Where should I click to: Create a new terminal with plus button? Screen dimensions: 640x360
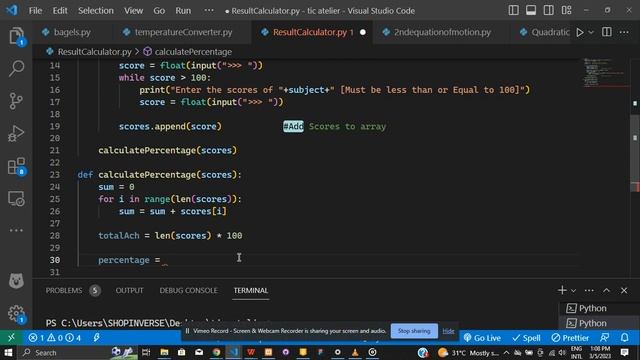[562, 290]
